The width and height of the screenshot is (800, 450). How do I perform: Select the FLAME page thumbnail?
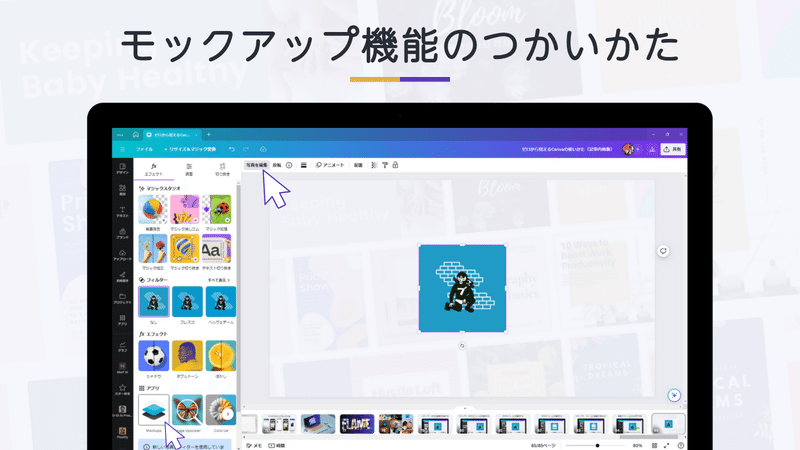pos(357,424)
